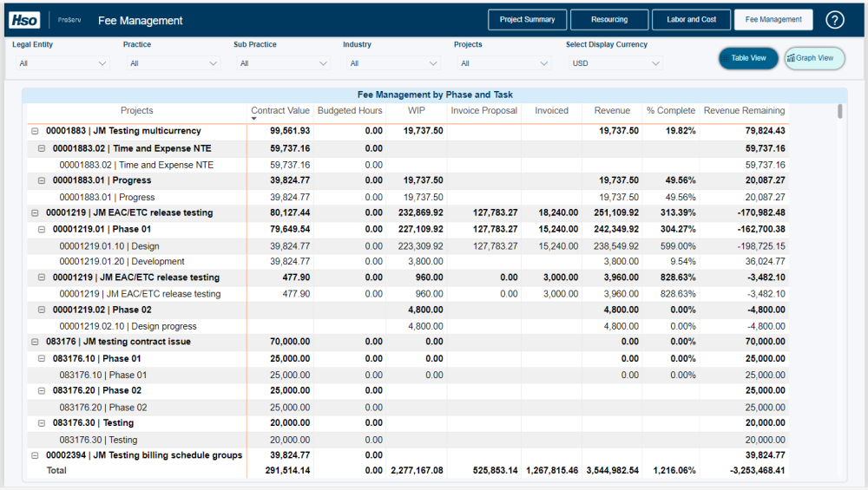Click the Resourcing navigation button
This screenshot has width=868, height=490.
click(609, 20)
